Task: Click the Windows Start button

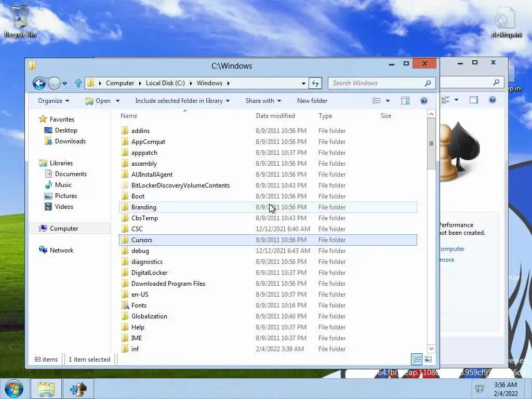Action: [14, 389]
